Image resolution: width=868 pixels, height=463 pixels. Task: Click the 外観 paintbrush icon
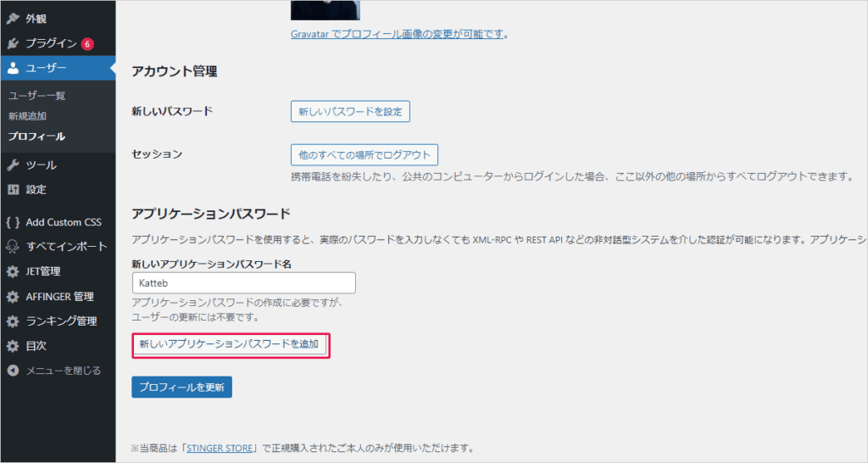click(x=13, y=19)
